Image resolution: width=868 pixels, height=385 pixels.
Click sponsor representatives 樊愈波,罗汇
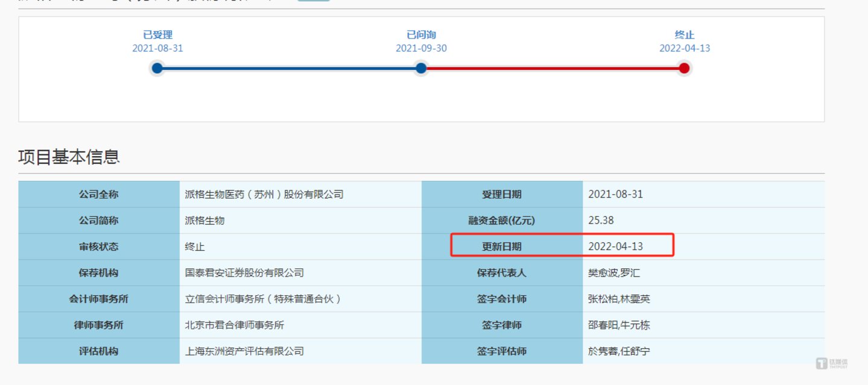coord(614,273)
